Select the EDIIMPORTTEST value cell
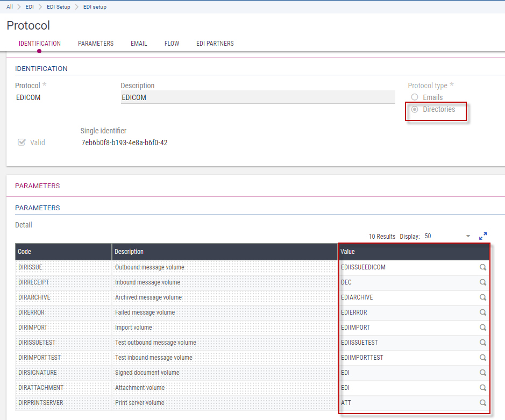The width and height of the screenshot is (505, 420). [406, 358]
